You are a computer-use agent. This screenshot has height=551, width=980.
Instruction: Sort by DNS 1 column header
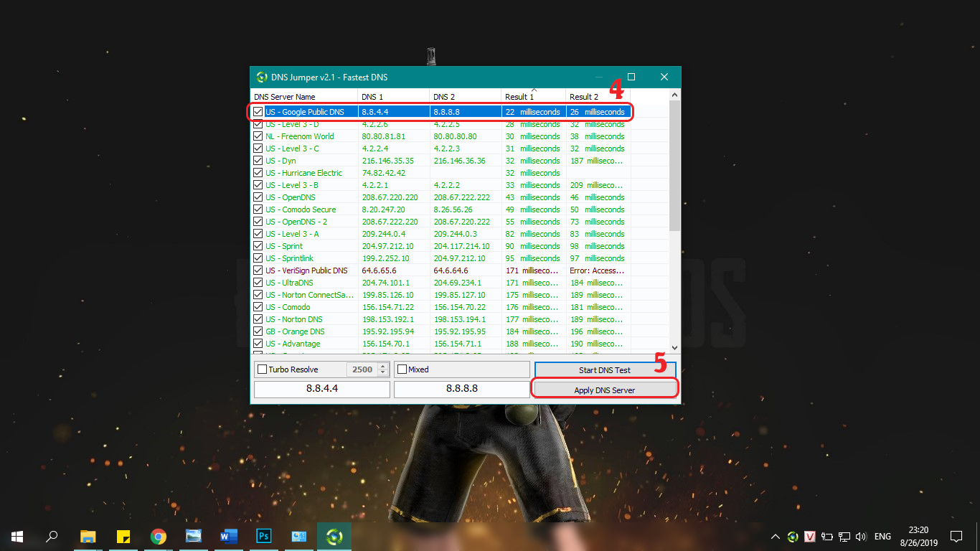coord(394,97)
